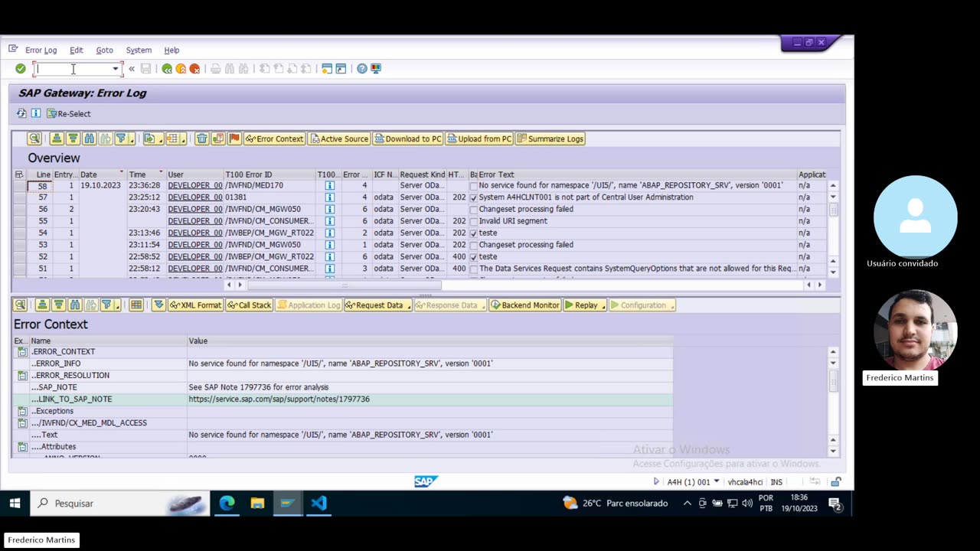
Task: Click the Active Source button
Action: (x=338, y=139)
